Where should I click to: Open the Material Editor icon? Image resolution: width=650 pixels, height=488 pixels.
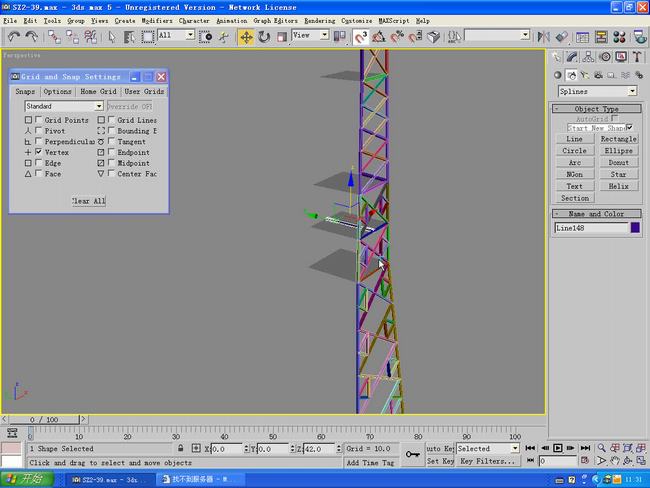coord(619,37)
